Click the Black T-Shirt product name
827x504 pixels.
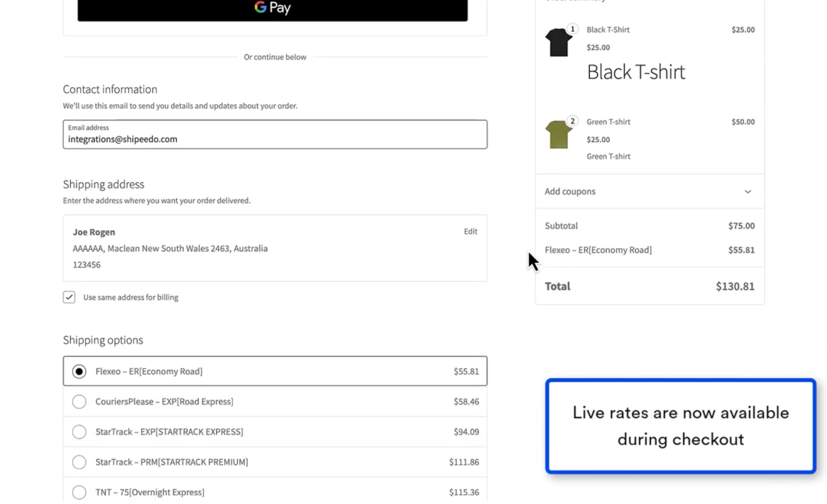click(x=608, y=30)
